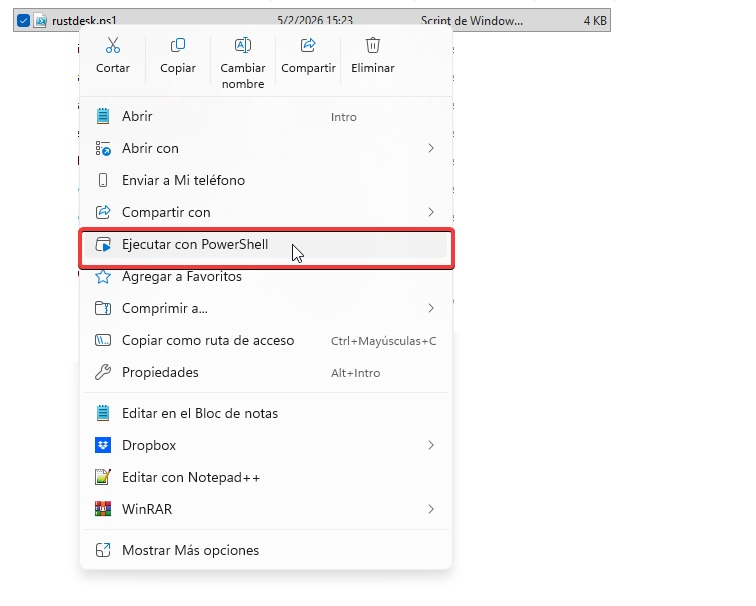Viewport: 756px width, 606px height.
Task: Click Mostrar Más opciones
Action: click(190, 550)
